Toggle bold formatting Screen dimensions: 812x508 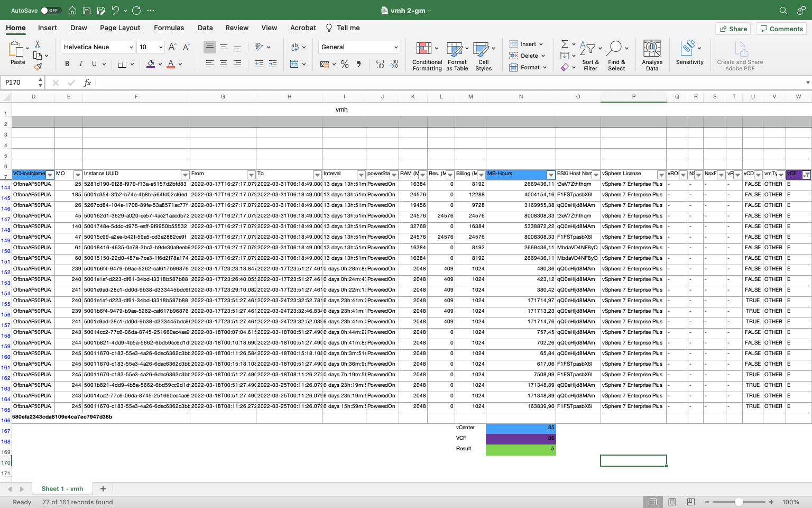click(x=67, y=63)
